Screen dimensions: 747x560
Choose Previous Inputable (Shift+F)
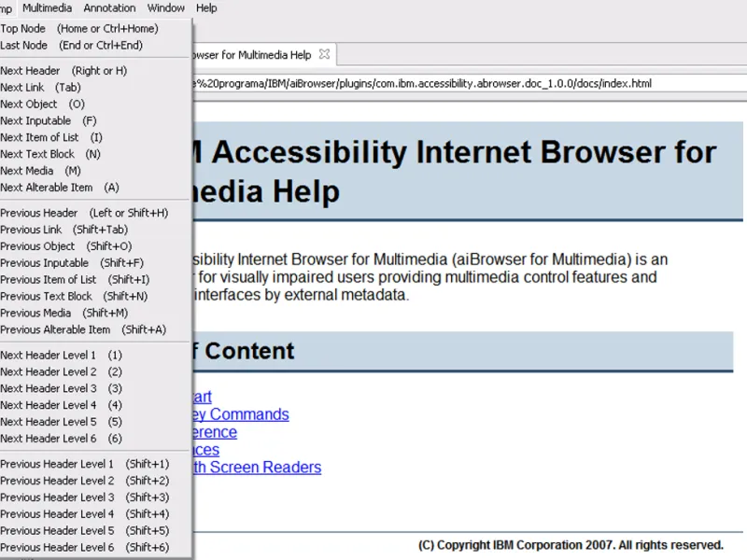pos(95,263)
